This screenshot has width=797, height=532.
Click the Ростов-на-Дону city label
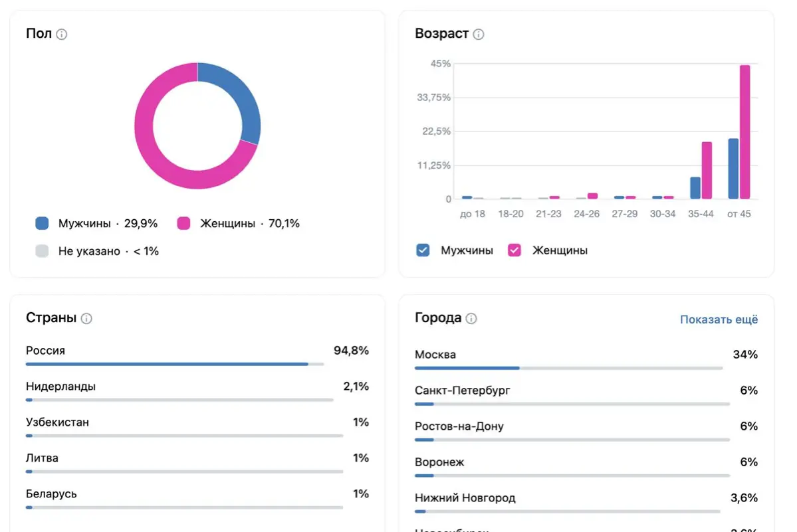pos(459,426)
